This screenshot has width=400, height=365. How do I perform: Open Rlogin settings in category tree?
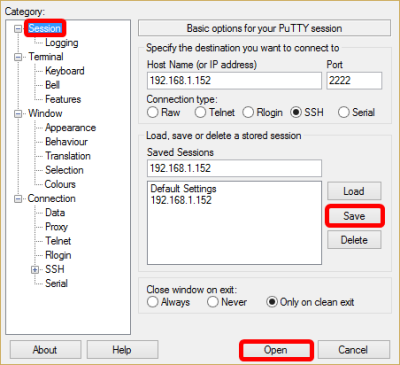(x=58, y=255)
